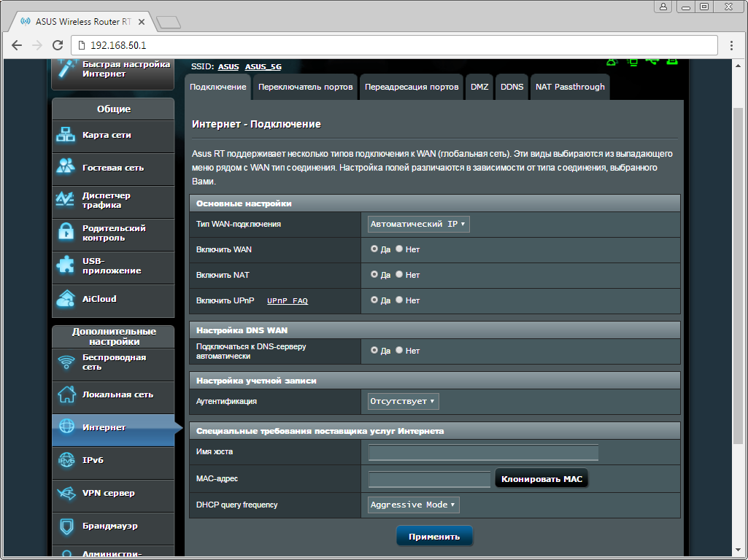This screenshot has width=748, height=560.
Task: Click the address bar showing 192.168.50.1
Action: [x=394, y=45]
